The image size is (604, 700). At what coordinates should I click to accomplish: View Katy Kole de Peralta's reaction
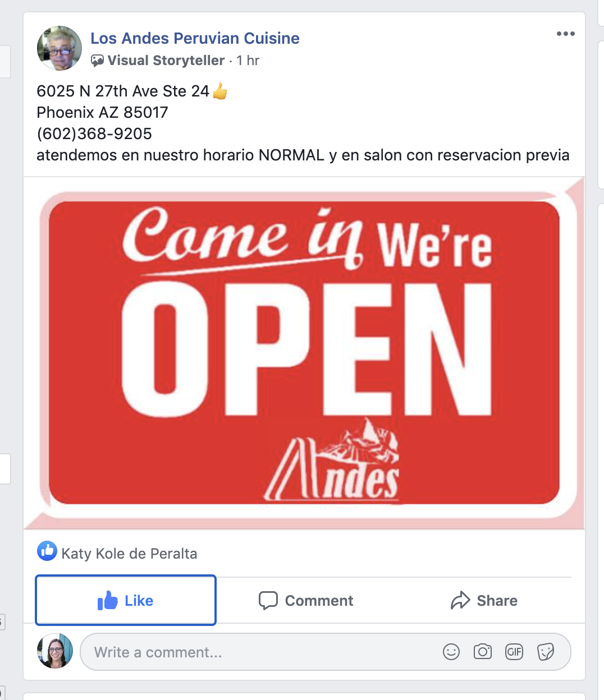pos(129,554)
